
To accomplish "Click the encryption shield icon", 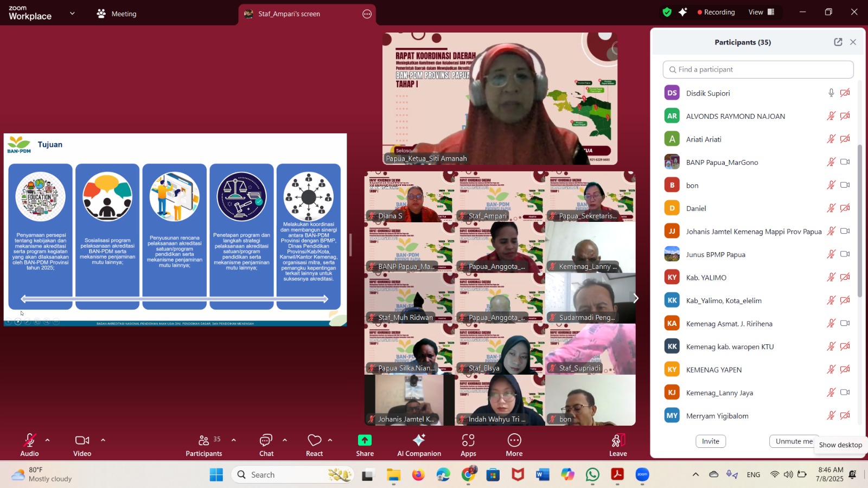I will pos(667,12).
